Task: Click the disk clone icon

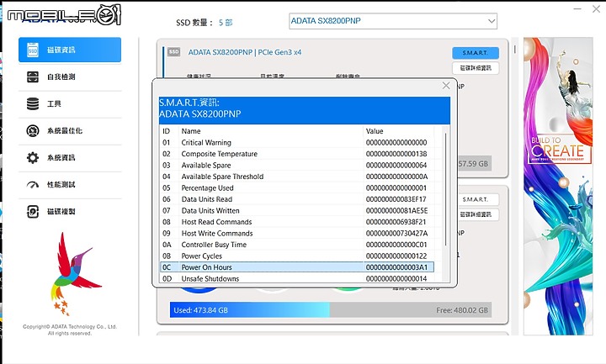Action: pyautogui.click(x=33, y=212)
